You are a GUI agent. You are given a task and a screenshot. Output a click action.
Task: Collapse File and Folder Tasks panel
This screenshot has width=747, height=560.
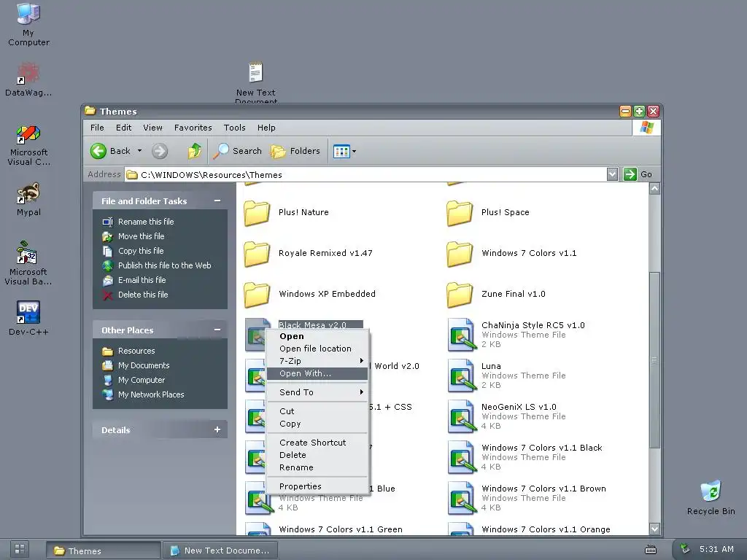217,201
